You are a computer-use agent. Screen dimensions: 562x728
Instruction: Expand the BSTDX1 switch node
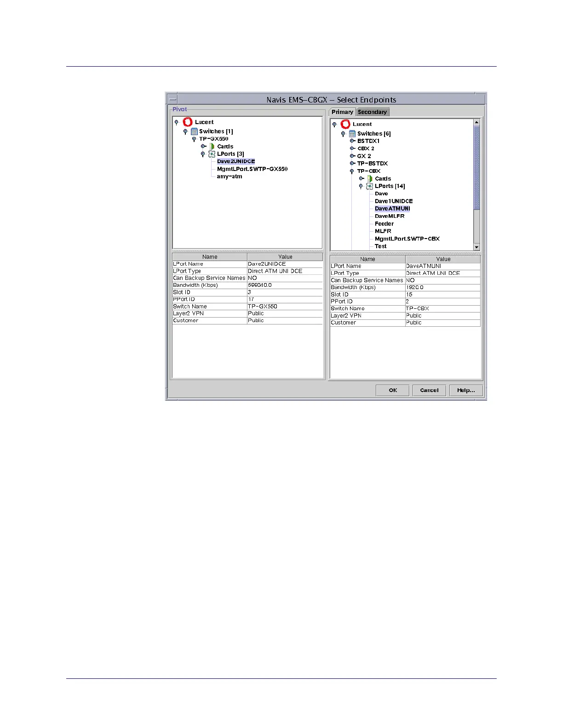(352, 141)
